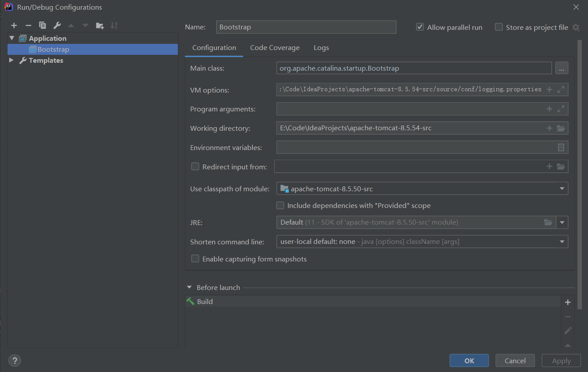Click the Main class text field
The image size is (588, 372).
click(414, 68)
